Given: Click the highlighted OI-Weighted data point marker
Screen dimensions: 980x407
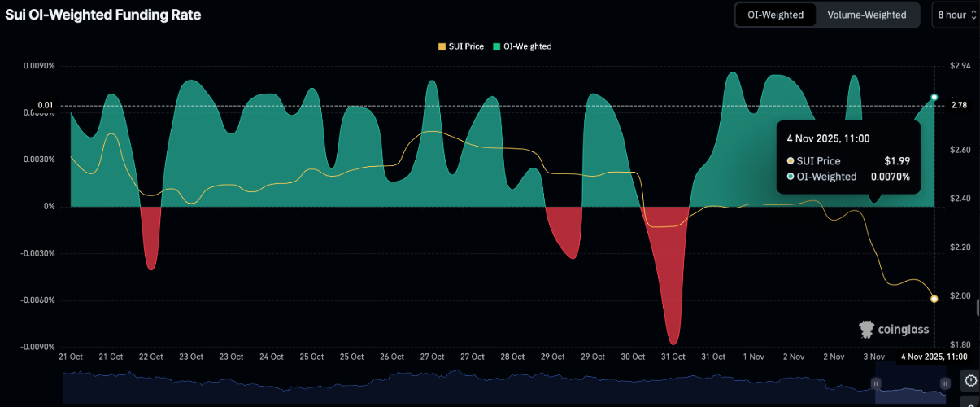Looking at the screenshot, I should coord(934,98).
